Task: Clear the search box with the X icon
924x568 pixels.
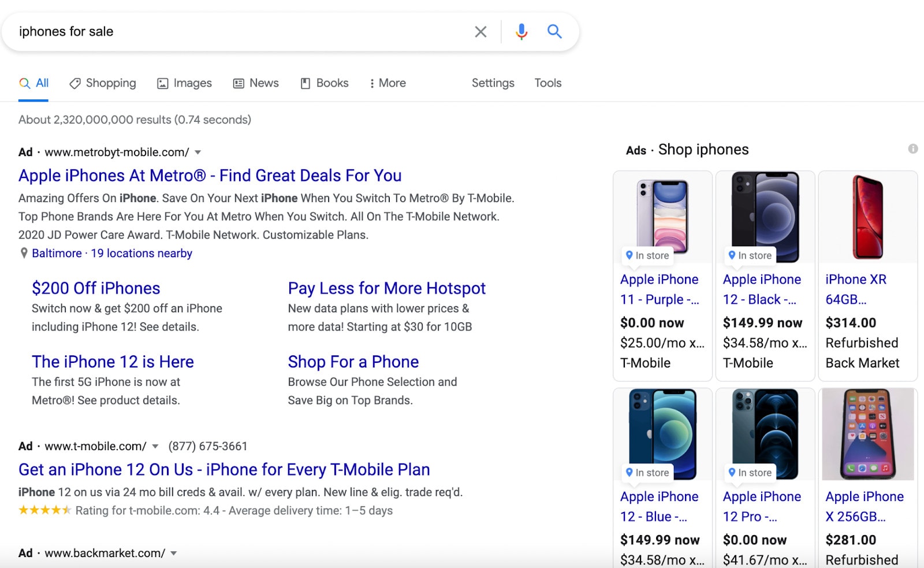Action: [x=480, y=32]
